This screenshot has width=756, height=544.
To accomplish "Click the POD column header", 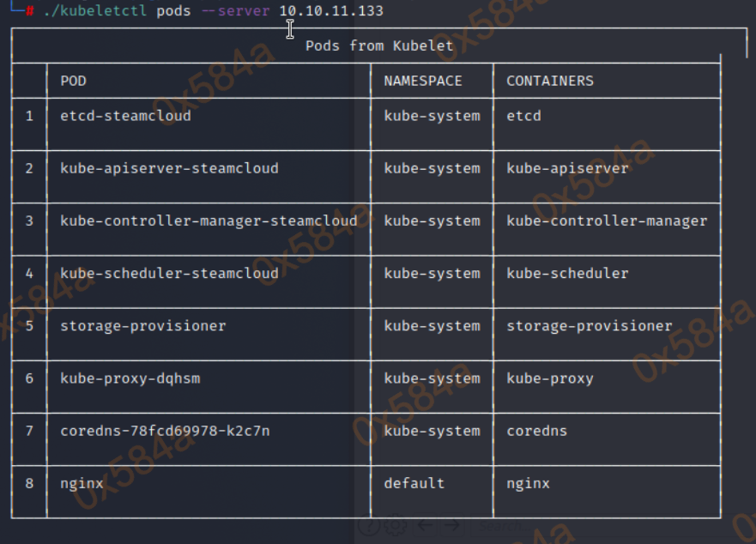I will [x=73, y=81].
